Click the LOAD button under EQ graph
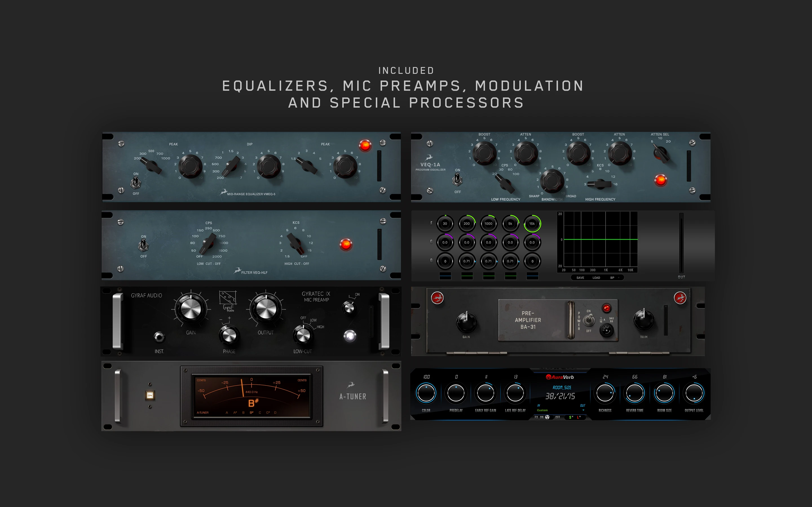Viewport: 812px width, 507px height. pyautogui.click(x=596, y=278)
